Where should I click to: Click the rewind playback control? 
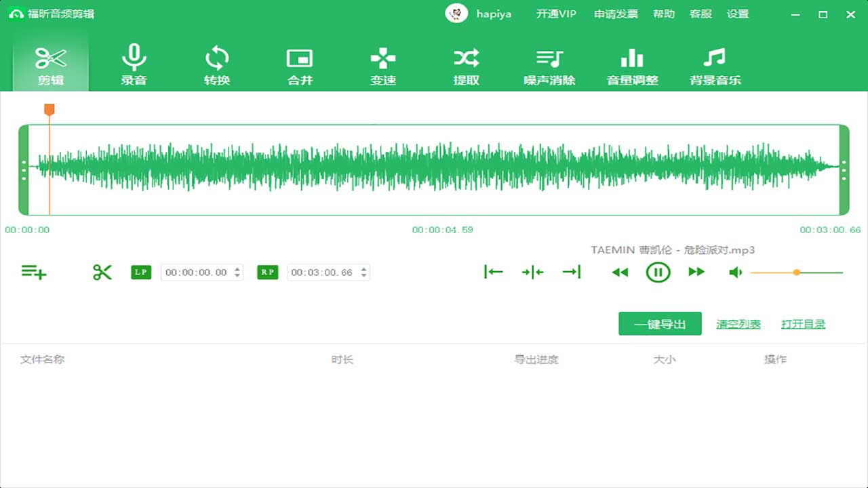[x=619, y=272]
